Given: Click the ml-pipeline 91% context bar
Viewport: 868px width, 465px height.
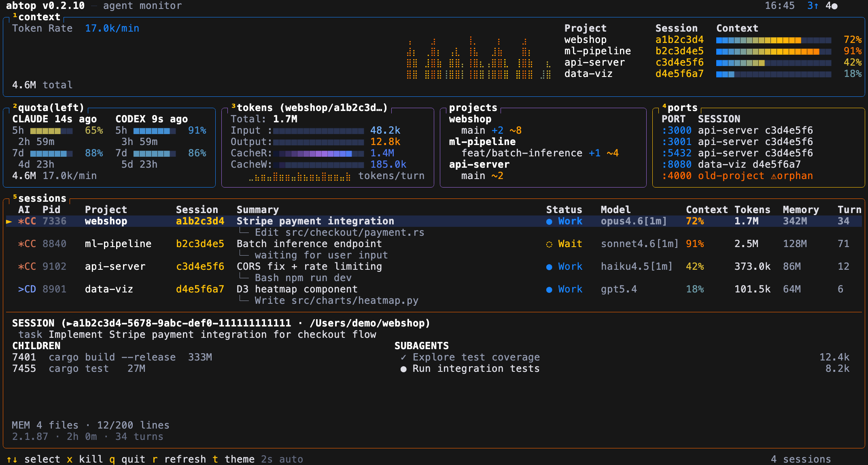Looking at the screenshot, I should [x=773, y=51].
